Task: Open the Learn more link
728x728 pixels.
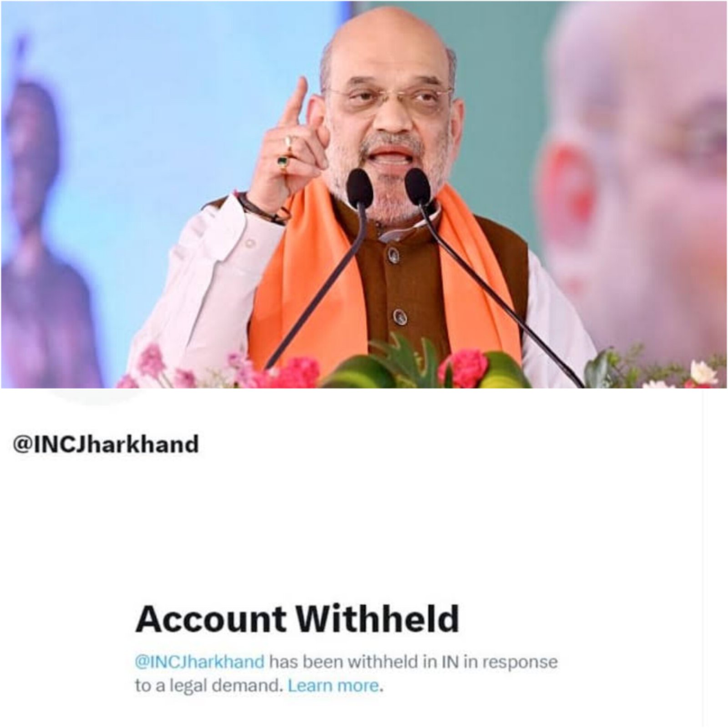Action: pyautogui.click(x=333, y=685)
